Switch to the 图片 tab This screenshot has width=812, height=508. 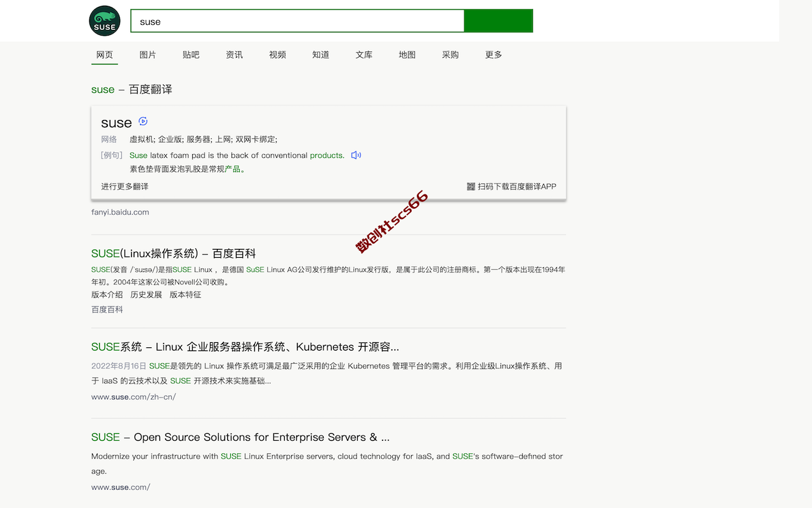(x=148, y=55)
